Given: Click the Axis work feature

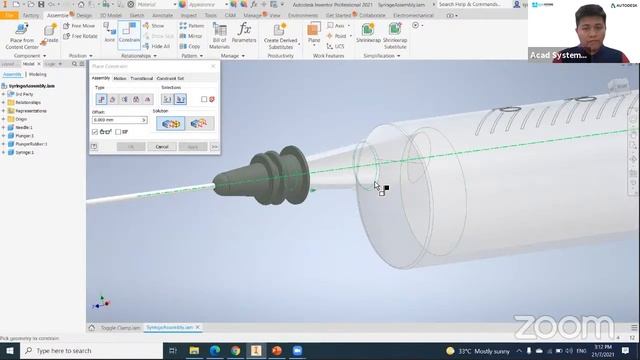Looking at the screenshot, I should (336, 26).
